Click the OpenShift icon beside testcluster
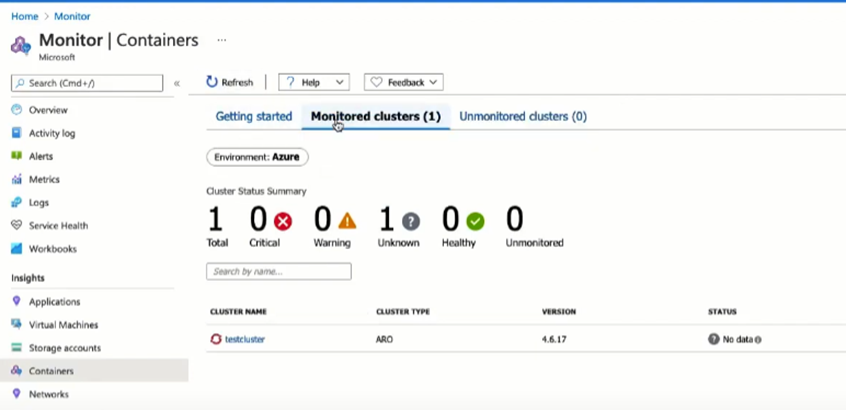846x410 pixels. (216, 339)
